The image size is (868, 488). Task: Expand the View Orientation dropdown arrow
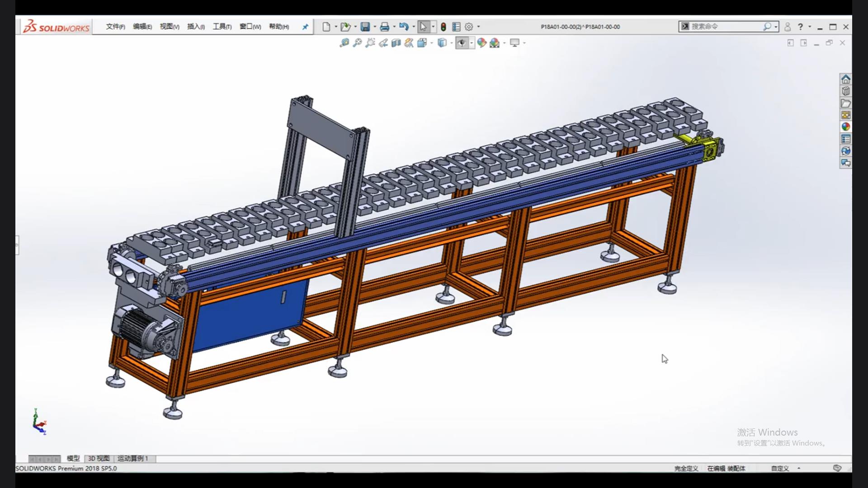[432, 43]
